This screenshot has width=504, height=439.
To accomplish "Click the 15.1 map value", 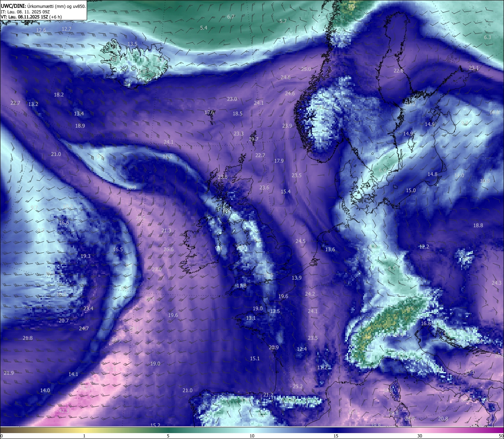I will (255, 358).
